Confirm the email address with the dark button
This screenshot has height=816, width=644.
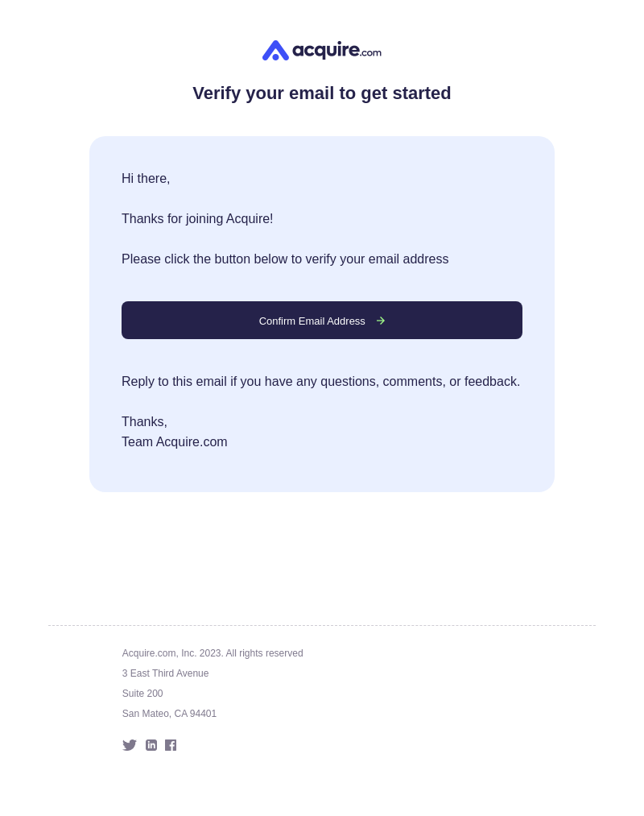[322, 320]
